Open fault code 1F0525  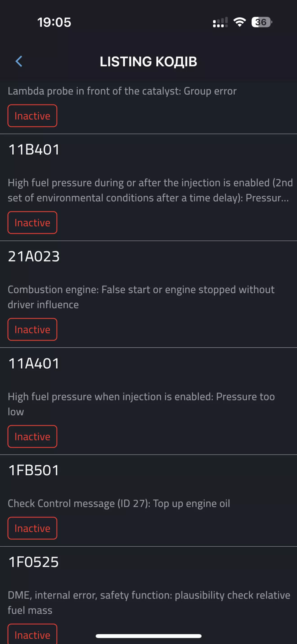(148, 595)
